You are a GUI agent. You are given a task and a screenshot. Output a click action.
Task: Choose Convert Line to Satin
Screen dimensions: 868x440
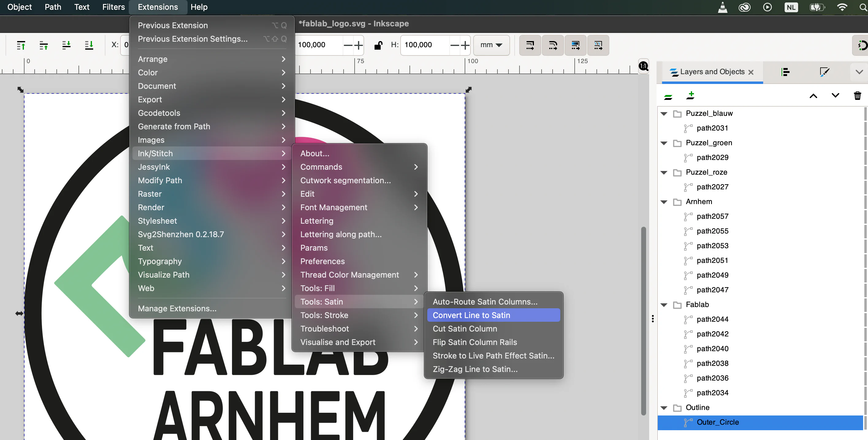pyautogui.click(x=493, y=315)
